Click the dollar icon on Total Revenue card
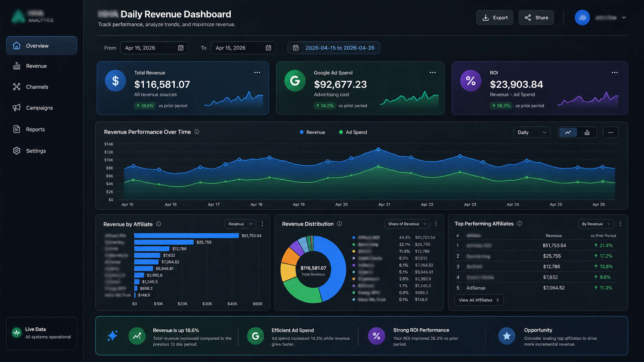The height and width of the screenshot is (362, 644). 116,81
